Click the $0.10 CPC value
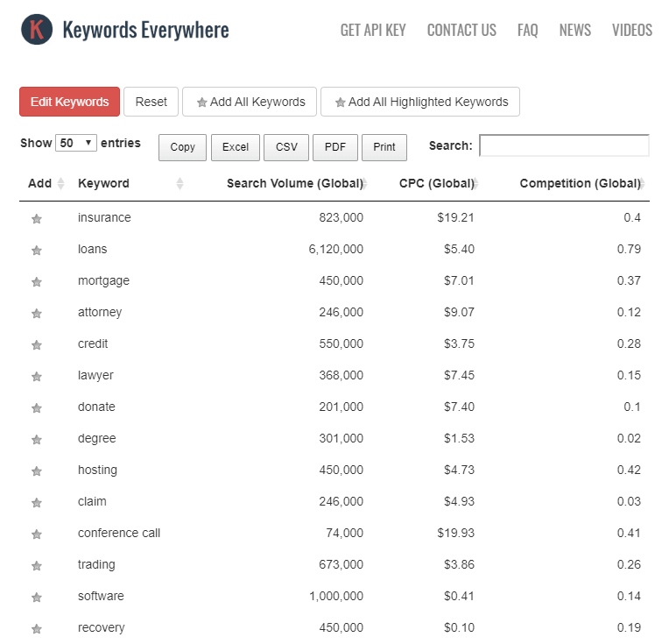Screen dimensions: 669x644 [459, 627]
